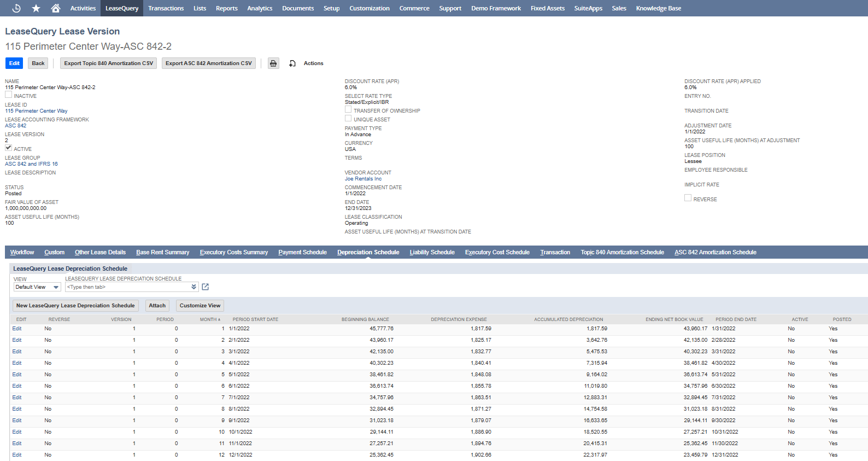
Task: Toggle the Inactive checkbox
Action: click(x=9, y=95)
